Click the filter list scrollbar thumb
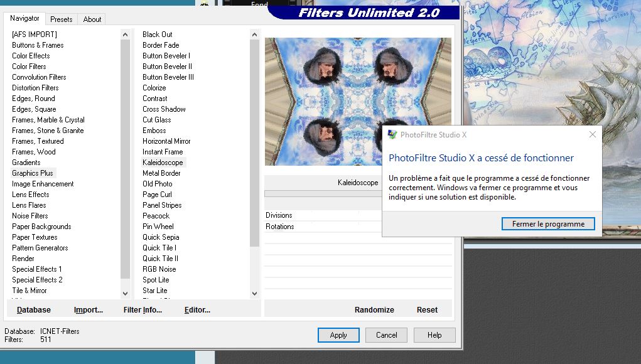The height and width of the screenshot is (364, 641). (254, 143)
